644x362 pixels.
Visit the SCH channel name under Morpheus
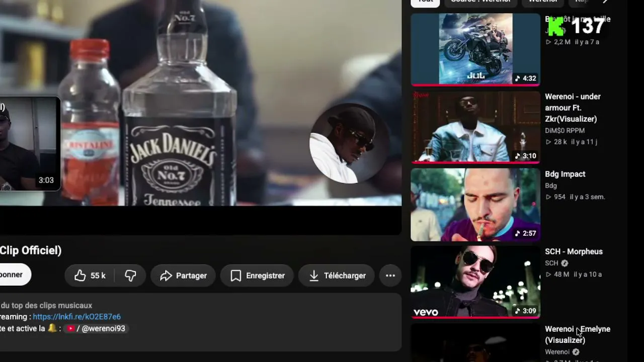tap(552, 263)
